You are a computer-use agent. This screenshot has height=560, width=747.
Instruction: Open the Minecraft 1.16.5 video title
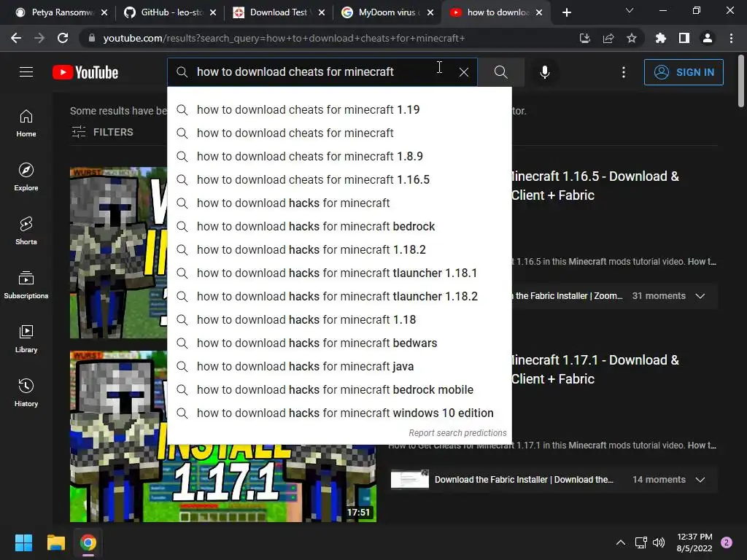point(595,186)
